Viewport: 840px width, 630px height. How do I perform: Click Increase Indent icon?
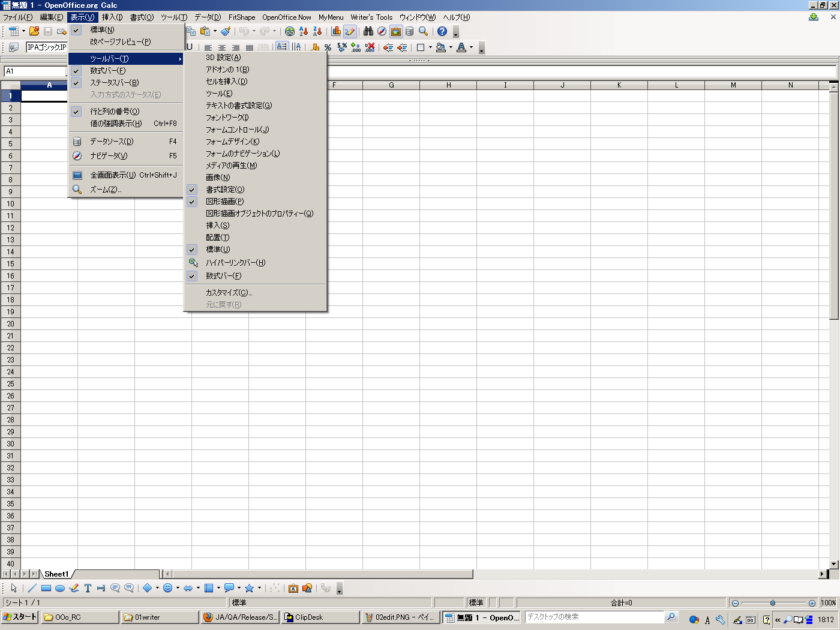402,47
